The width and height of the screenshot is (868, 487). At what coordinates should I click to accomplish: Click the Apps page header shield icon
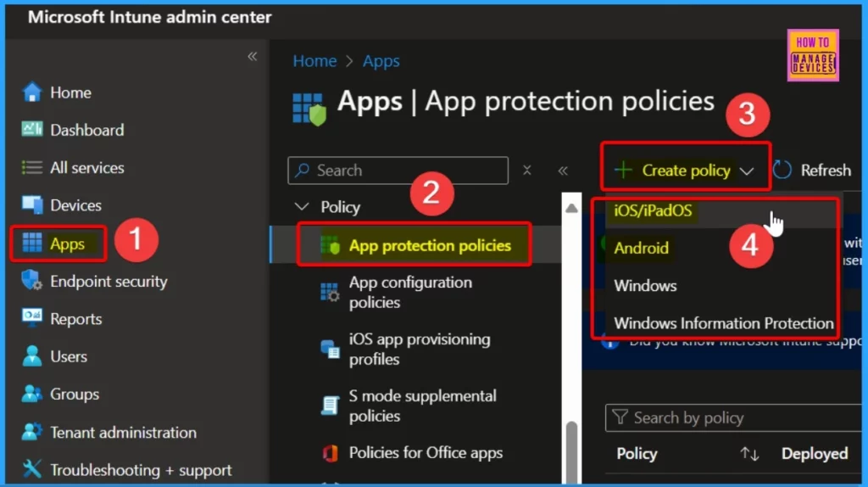click(309, 109)
